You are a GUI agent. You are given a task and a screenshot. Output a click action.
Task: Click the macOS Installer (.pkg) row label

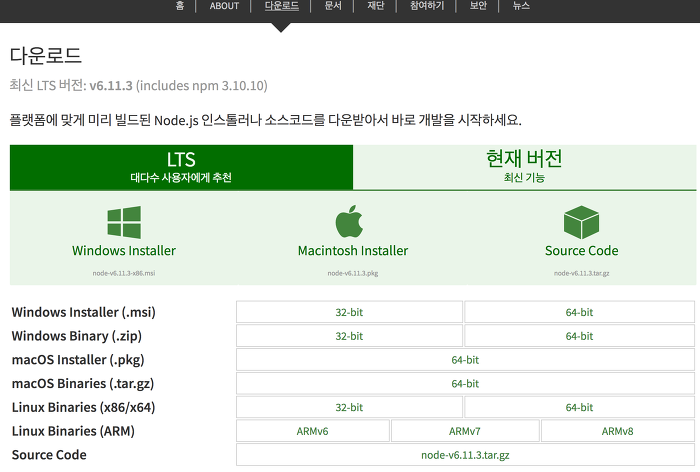78,359
